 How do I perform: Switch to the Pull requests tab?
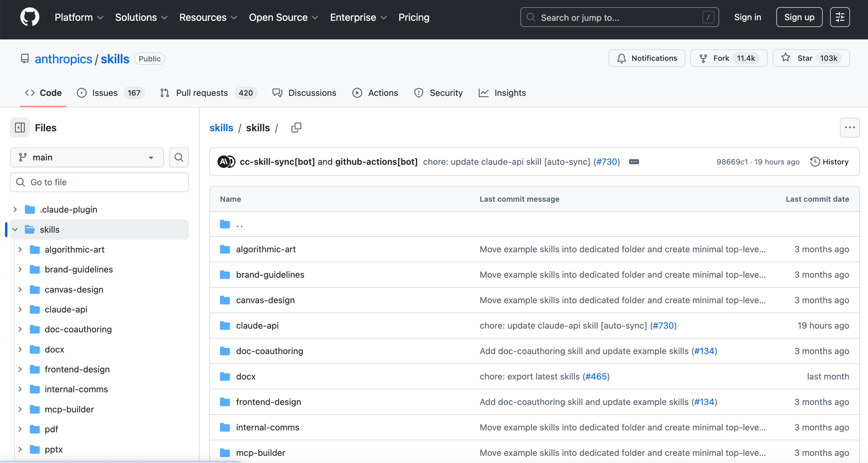(x=202, y=93)
